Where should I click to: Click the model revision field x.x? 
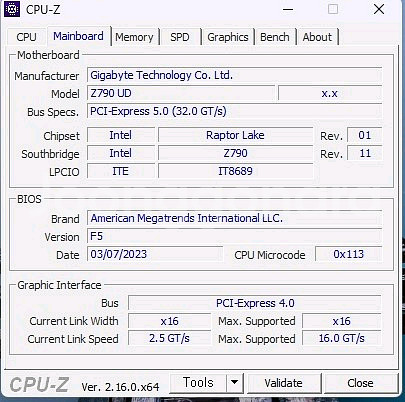click(x=330, y=93)
